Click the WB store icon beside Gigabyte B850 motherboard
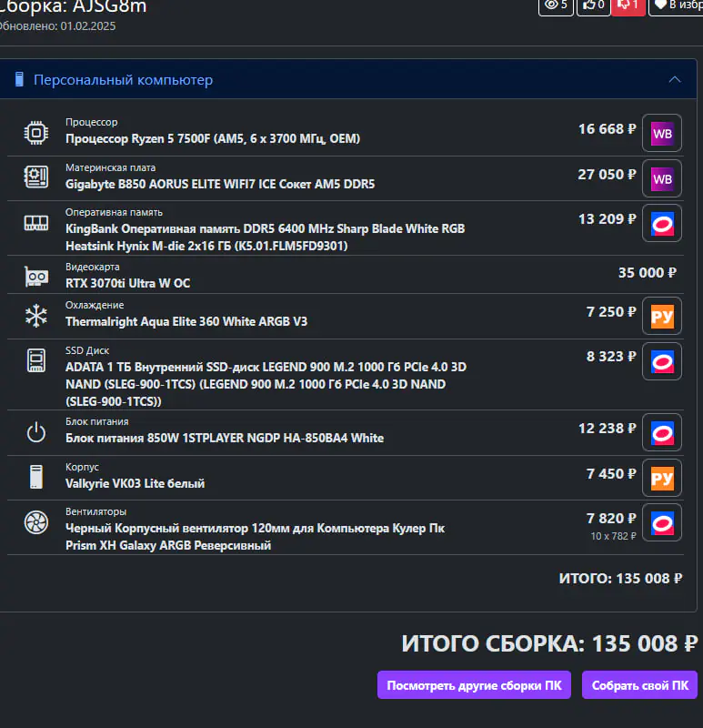The image size is (703, 728). [x=662, y=179]
